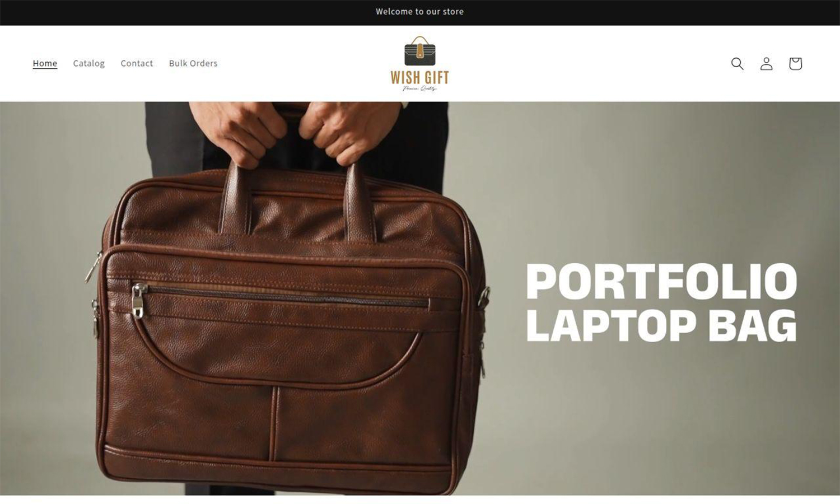Click the metal strap ring on bag side
840x504 pixels.
[x=484, y=297]
